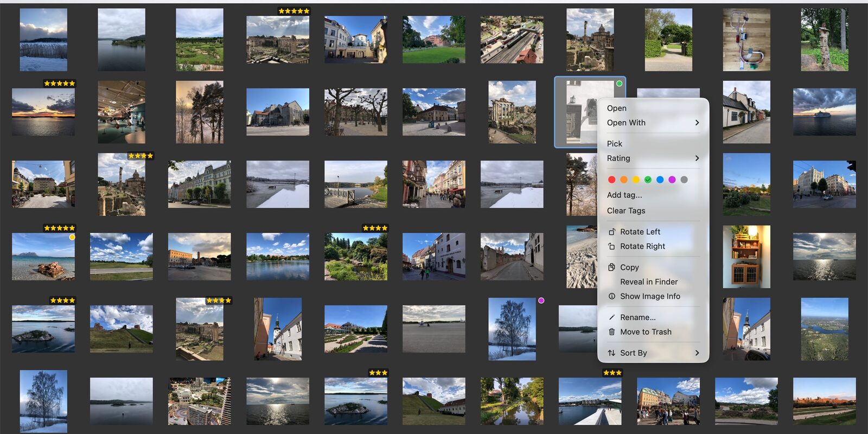Click the Rotate Left icon in the menu
The height and width of the screenshot is (434, 868).
click(x=611, y=232)
